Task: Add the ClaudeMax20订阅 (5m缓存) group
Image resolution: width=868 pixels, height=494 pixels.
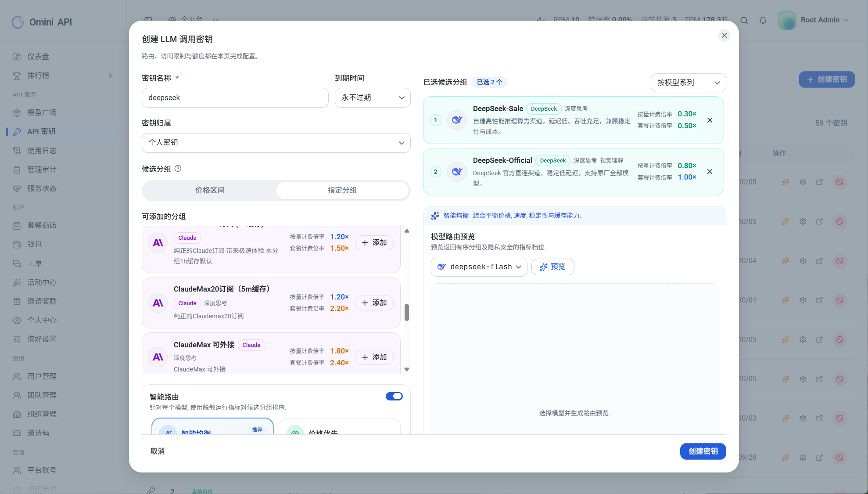Action: pyautogui.click(x=374, y=303)
